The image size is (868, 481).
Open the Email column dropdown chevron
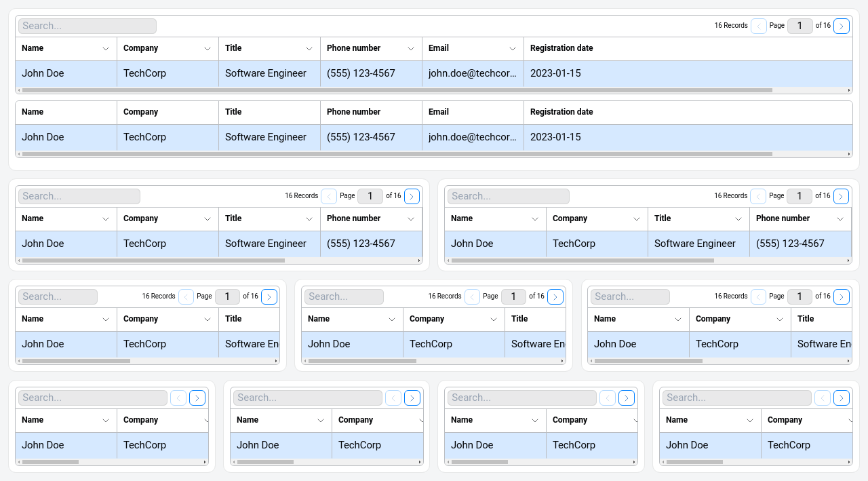pyautogui.click(x=513, y=49)
